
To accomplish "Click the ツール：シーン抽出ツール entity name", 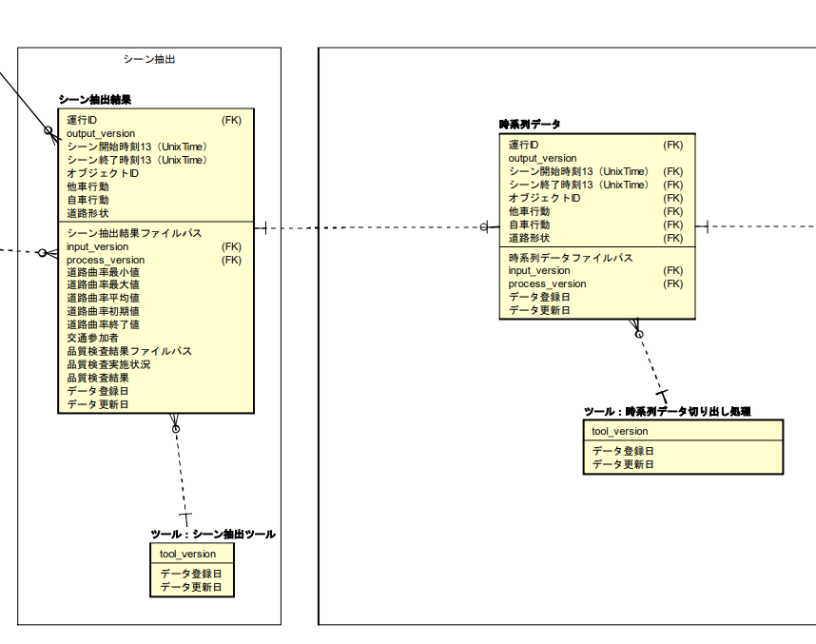I will coord(213,534).
